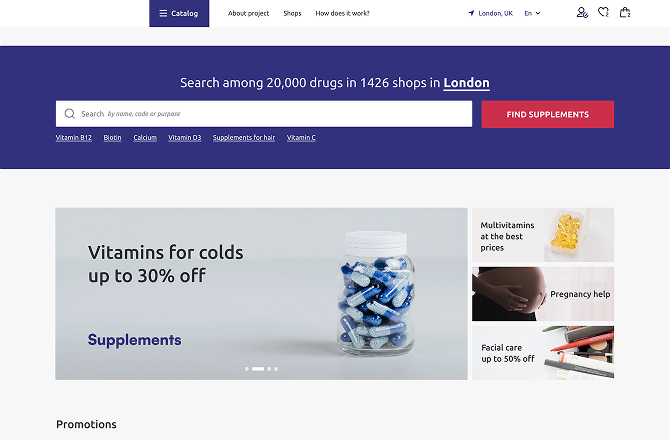Change city via underlined London link
Image resolution: width=670 pixels, height=440 pixels.
point(466,82)
